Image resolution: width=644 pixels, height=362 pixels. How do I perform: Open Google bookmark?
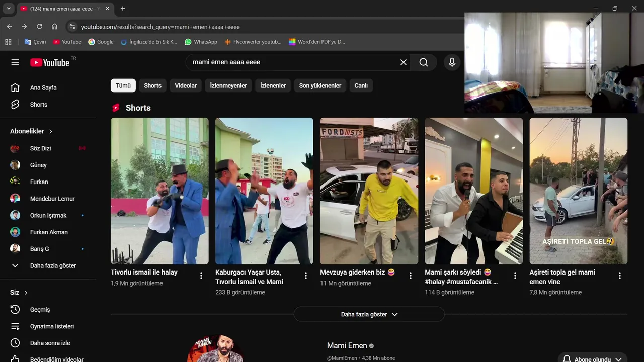point(101,42)
